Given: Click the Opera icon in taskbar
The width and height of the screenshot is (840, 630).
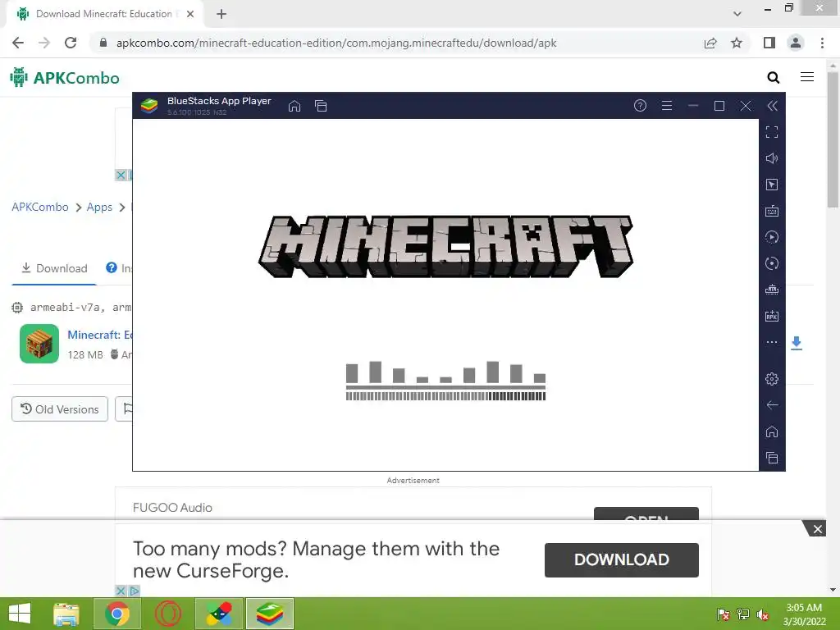Looking at the screenshot, I should 168,614.
